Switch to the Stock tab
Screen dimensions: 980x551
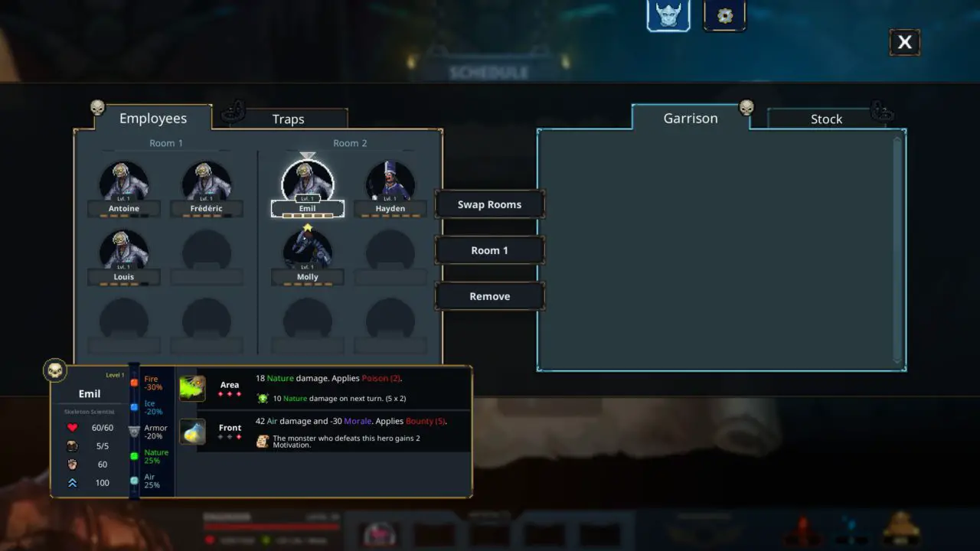click(826, 119)
